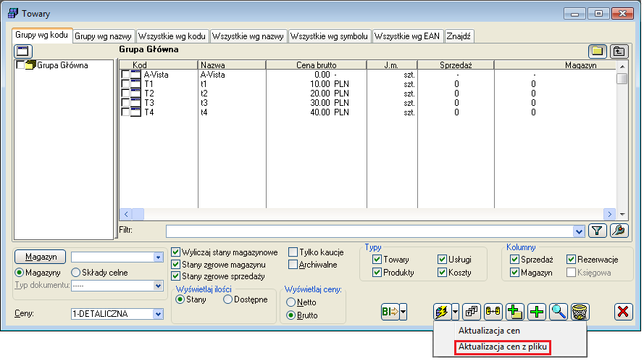Select Netto price display radio
The image size is (644, 364).
click(x=290, y=302)
